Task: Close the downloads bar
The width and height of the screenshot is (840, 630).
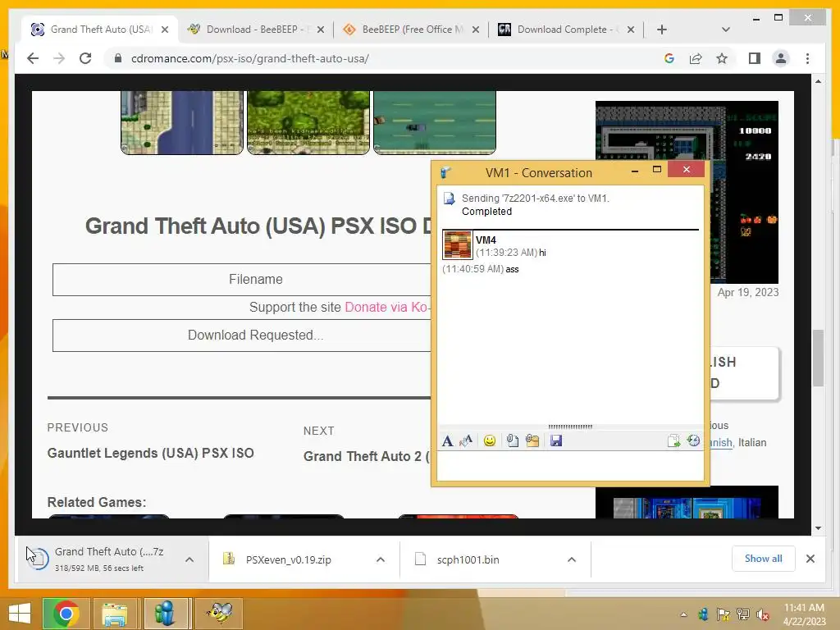Action: 810,559
